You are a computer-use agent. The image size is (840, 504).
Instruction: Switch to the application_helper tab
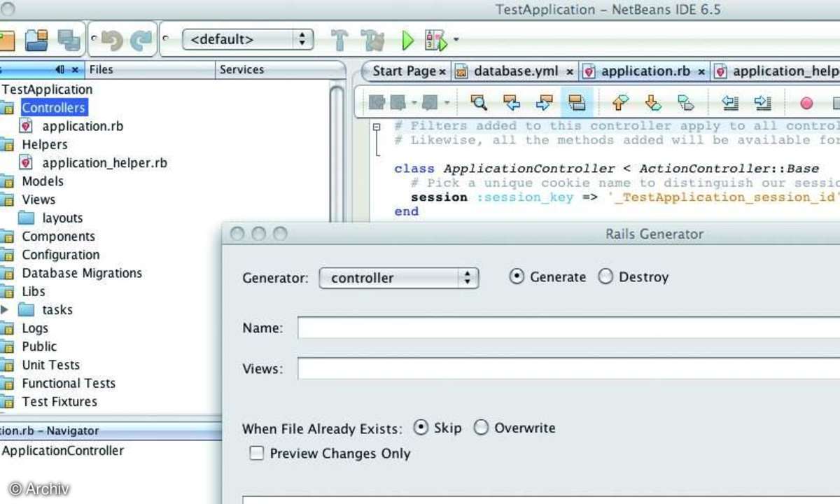click(x=777, y=71)
